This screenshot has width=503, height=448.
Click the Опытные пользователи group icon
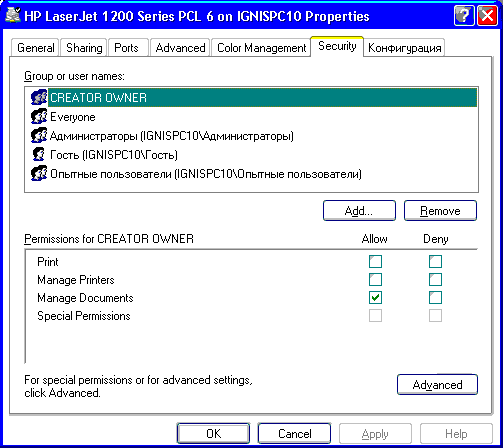39,174
